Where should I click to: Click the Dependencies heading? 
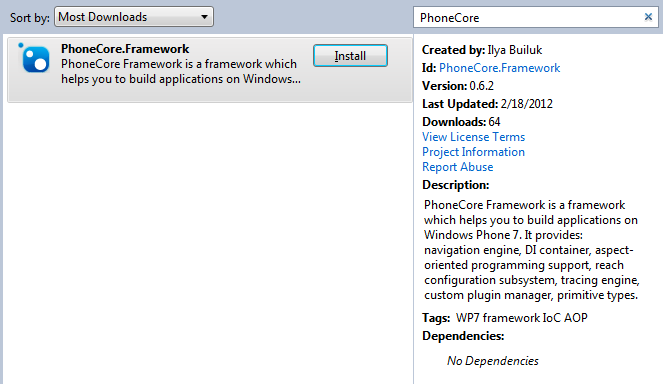[x=463, y=336]
